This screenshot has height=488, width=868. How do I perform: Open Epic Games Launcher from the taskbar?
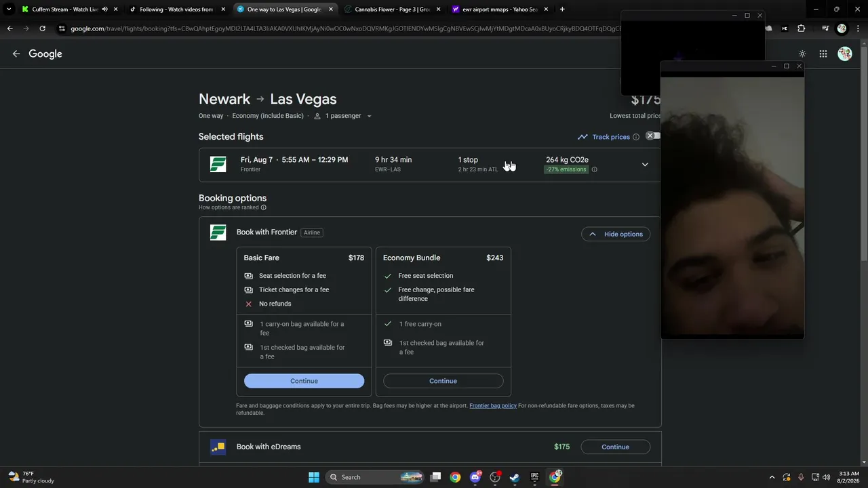pyautogui.click(x=534, y=477)
